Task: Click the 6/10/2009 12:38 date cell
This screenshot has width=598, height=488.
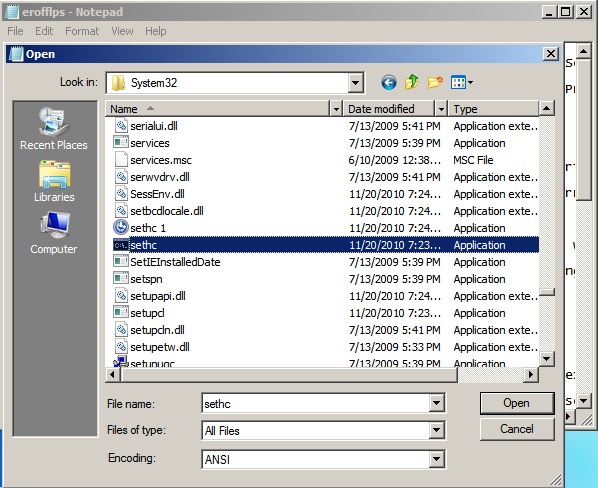Action: pos(394,160)
